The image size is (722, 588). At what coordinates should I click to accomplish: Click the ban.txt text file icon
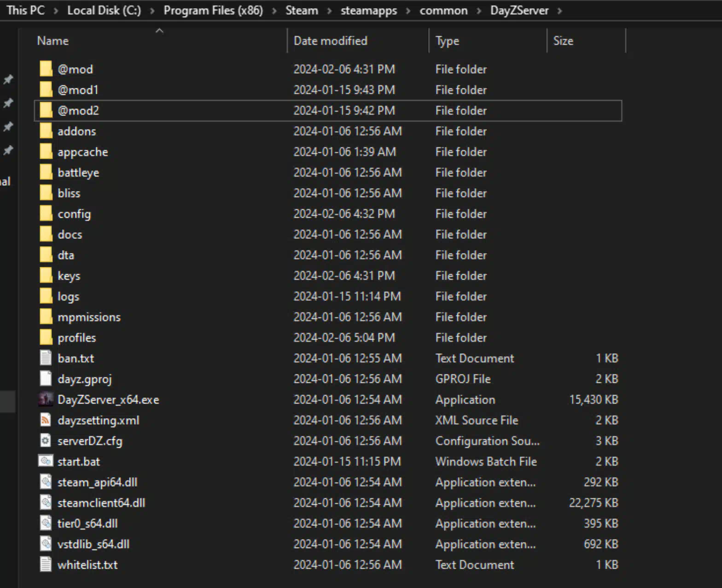pyautogui.click(x=46, y=358)
